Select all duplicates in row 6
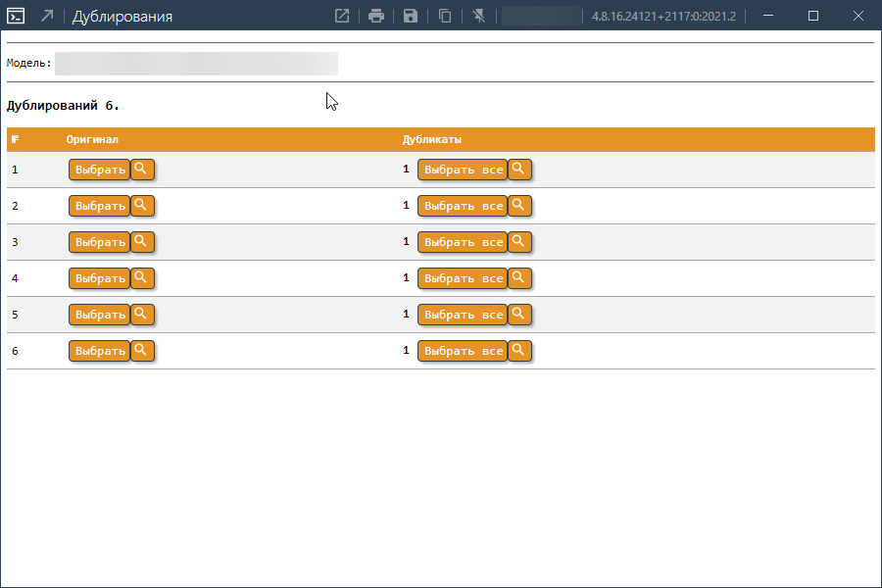Viewport: 882px width, 588px height. (x=463, y=351)
